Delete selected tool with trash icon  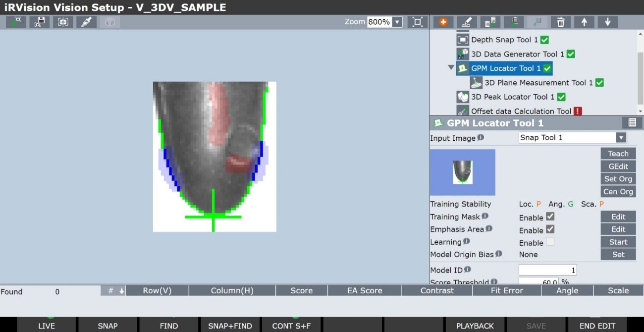coord(561,22)
